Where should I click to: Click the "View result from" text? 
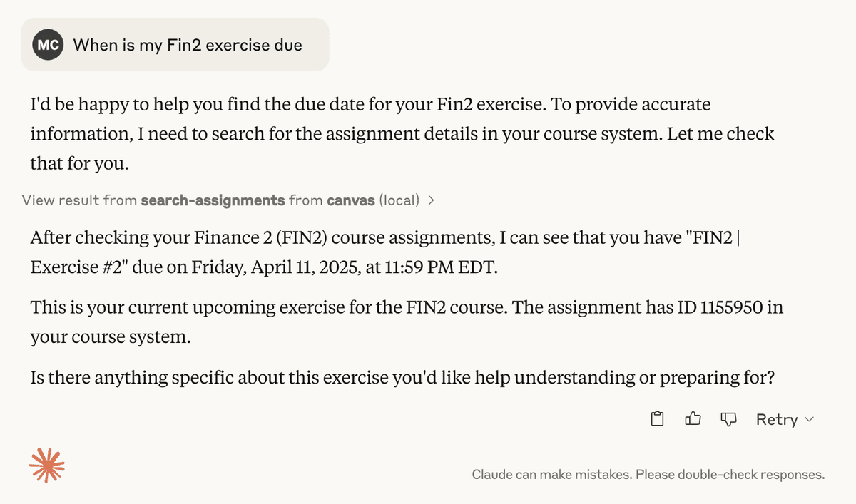[x=79, y=200]
